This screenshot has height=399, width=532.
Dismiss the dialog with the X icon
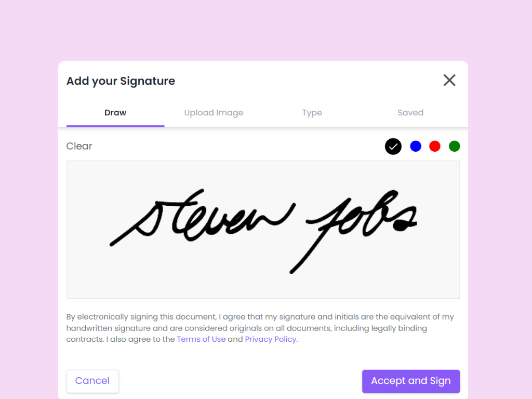tap(449, 80)
